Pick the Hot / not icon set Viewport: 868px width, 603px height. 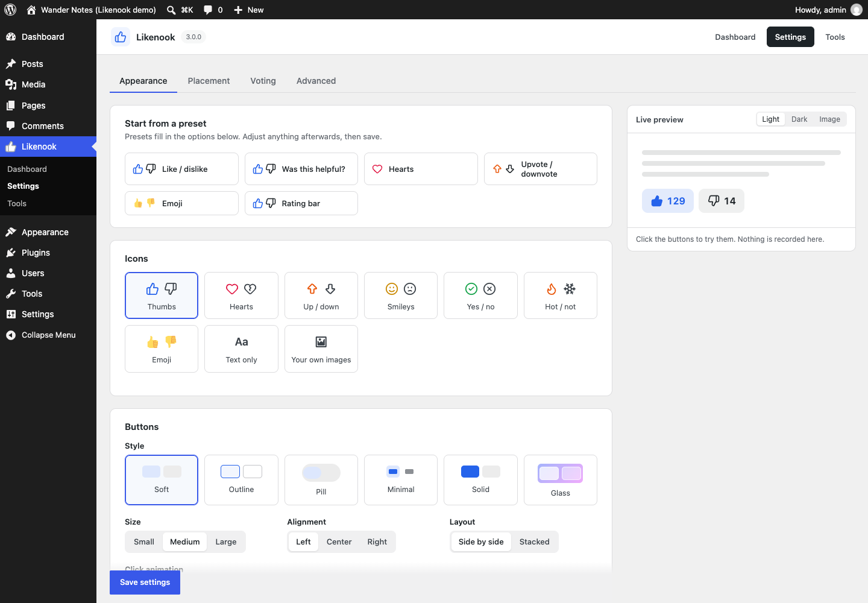point(561,295)
